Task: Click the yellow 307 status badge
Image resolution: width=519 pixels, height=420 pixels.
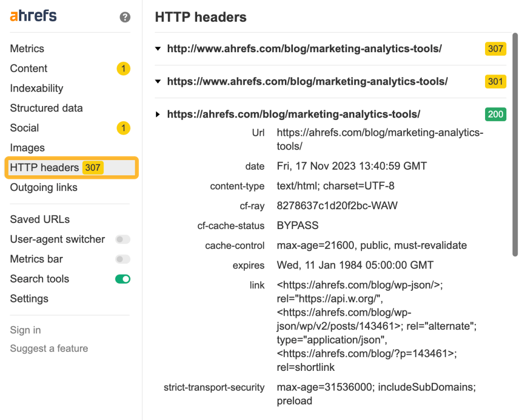Action: pyautogui.click(x=495, y=49)
